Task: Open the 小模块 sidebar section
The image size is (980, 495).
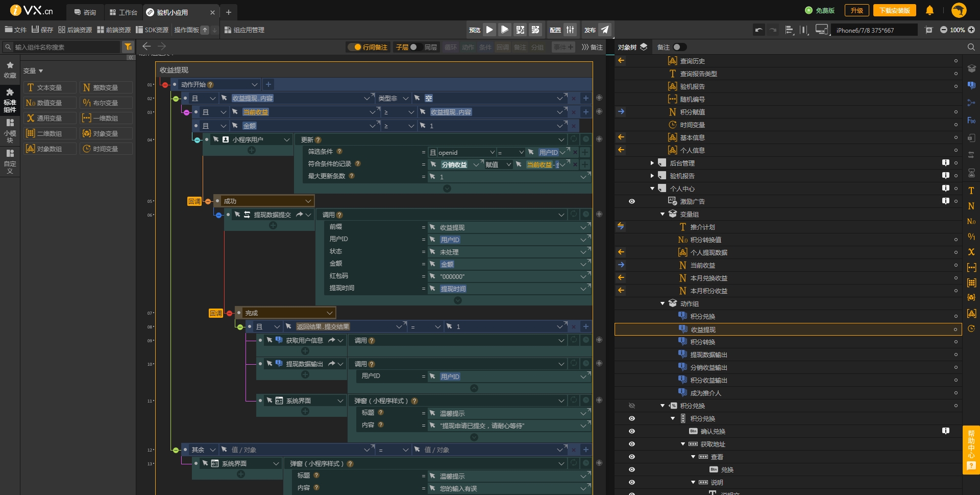Action: tap(10, 131)
